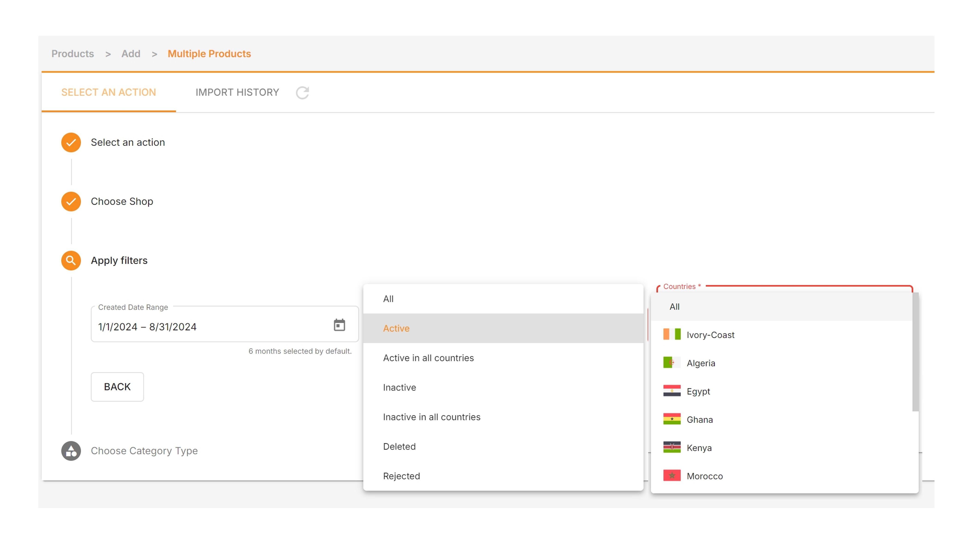
Task: Click the Multiple Products breadcrumb
Action: coord(209,54)
